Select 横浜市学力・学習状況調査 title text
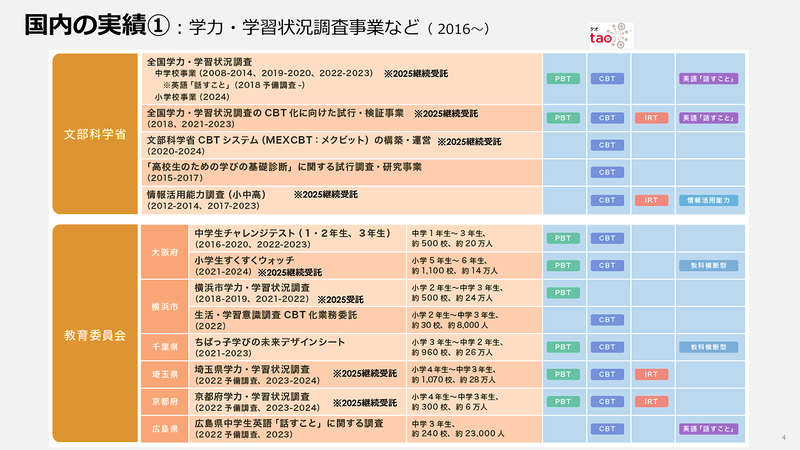Viewport: 800px width, 450px height. tap(252, 287)
